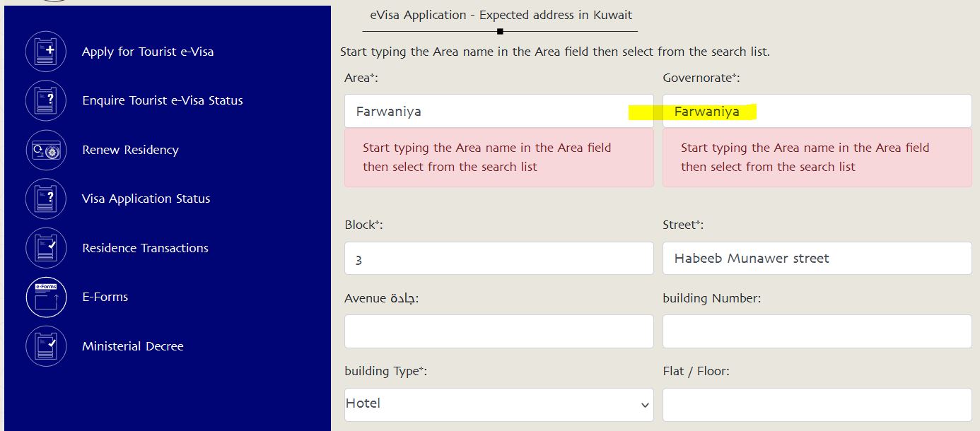Focus the Area field containing Farwaniya
Screen dimensions: 980x431
coord(499,111)
